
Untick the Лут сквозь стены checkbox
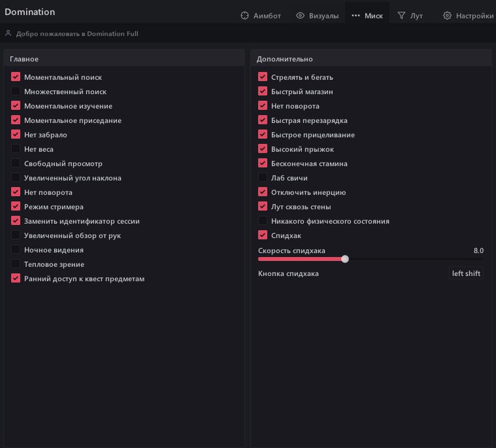(263, 207)
